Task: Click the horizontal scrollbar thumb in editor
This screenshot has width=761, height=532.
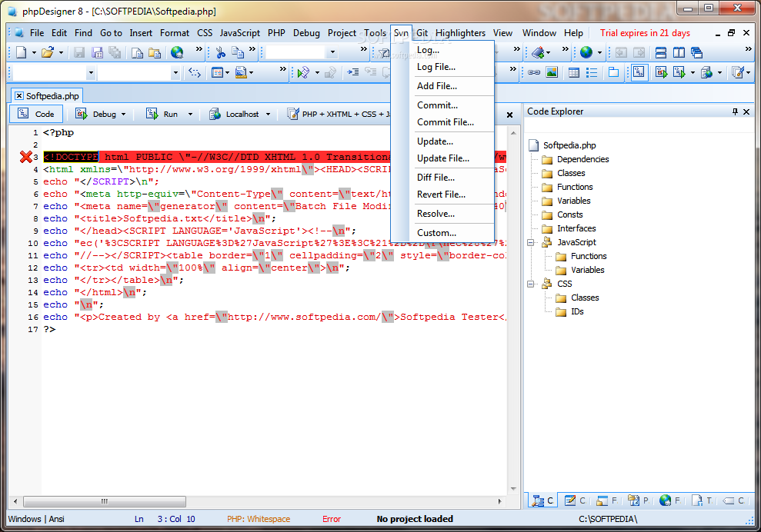Action: (x=105, y=501)
